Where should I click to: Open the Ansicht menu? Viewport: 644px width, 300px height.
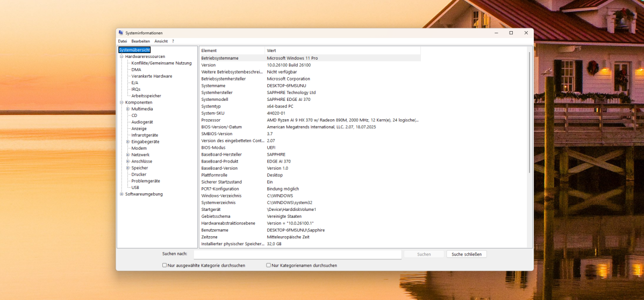[x=161, y=41]
